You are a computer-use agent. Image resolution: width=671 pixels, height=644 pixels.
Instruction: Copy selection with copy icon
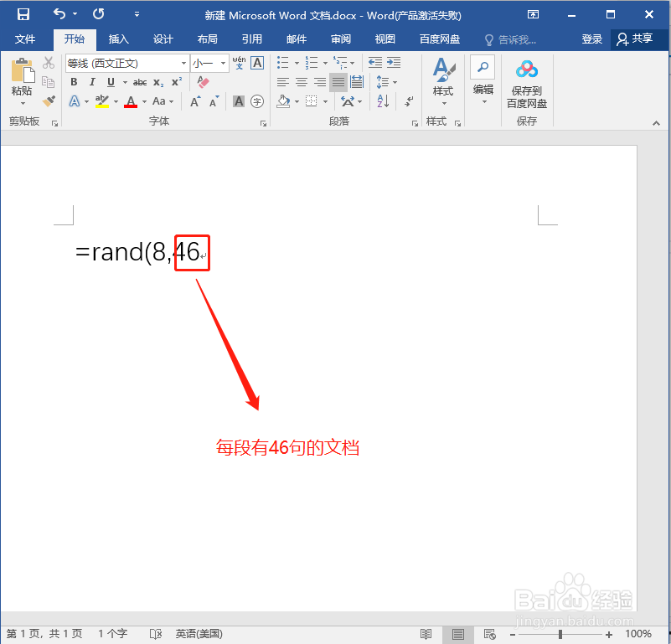tap(49, 82)
